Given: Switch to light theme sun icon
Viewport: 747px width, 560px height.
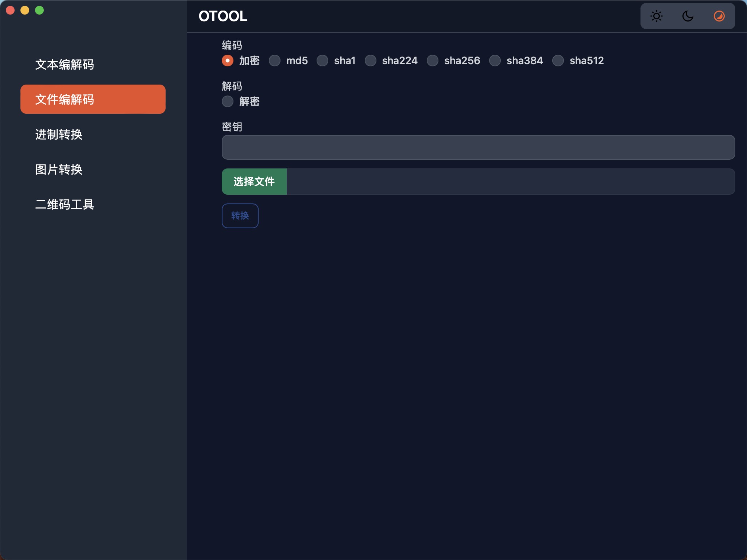Looking at the screenshot, I should click(656, 16).
